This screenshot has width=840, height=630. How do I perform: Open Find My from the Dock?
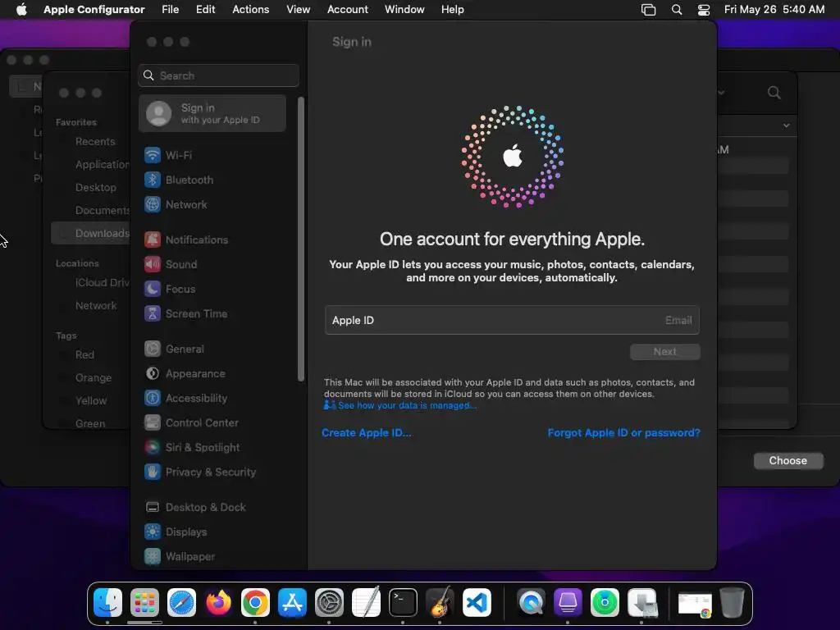click(605, 603)
